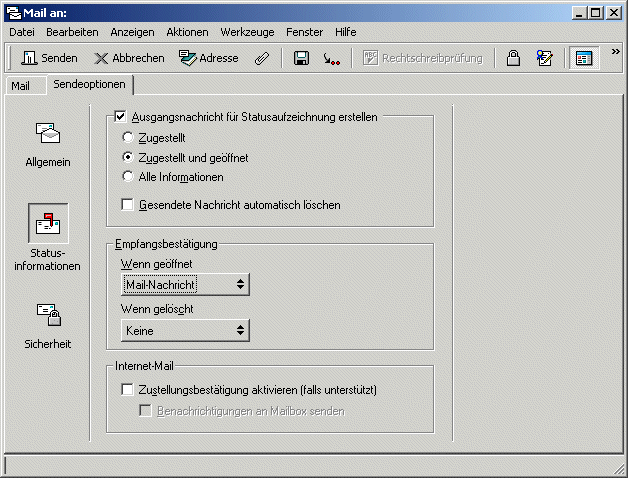Open the Adresse address book
Viewport: 628px width, 478px height.
(x=208, y=58)
